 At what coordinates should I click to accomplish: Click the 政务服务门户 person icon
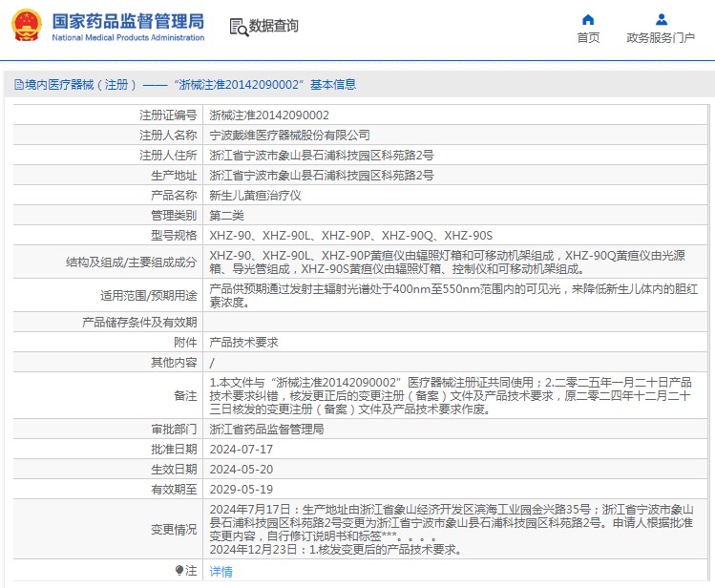pos(661,19)
